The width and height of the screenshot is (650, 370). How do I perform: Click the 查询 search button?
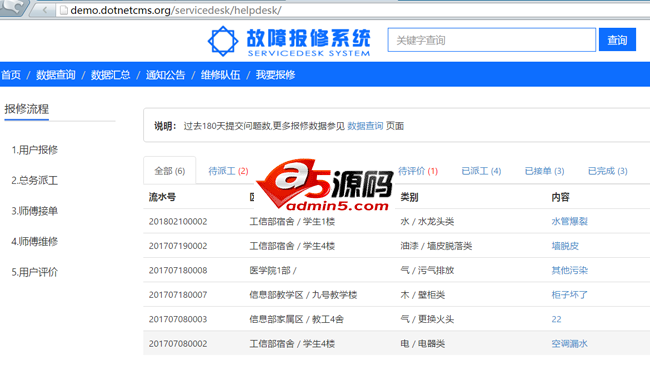click(617, 40)
